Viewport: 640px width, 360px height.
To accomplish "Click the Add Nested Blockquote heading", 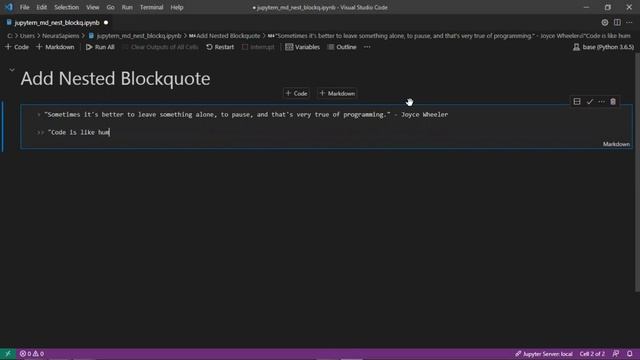I will (116, 78).
